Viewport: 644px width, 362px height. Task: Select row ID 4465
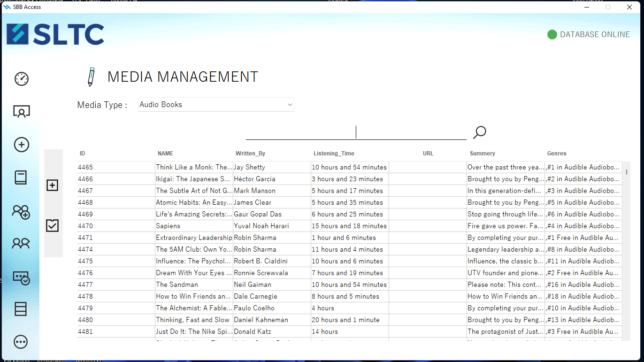tap(116, 167)
